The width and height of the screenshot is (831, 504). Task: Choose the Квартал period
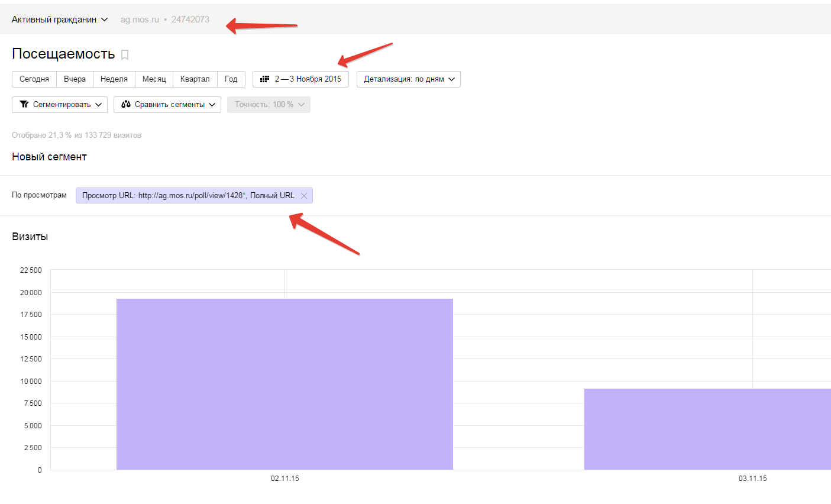coord(195,79)
